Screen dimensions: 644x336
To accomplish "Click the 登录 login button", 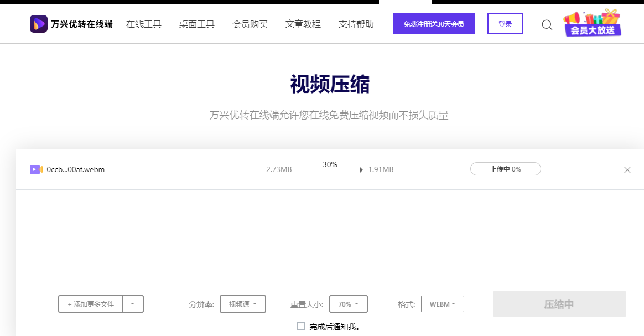I will 505,24.
